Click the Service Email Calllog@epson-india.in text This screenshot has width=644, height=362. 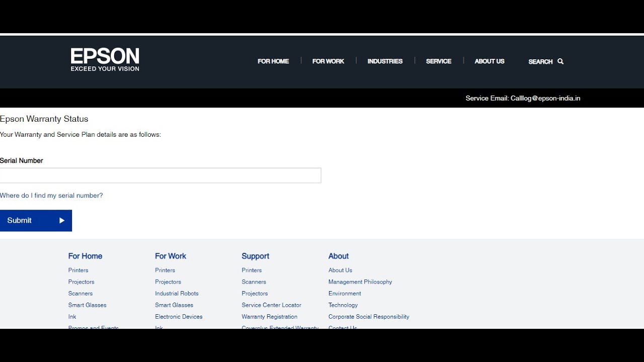(523, 99)
